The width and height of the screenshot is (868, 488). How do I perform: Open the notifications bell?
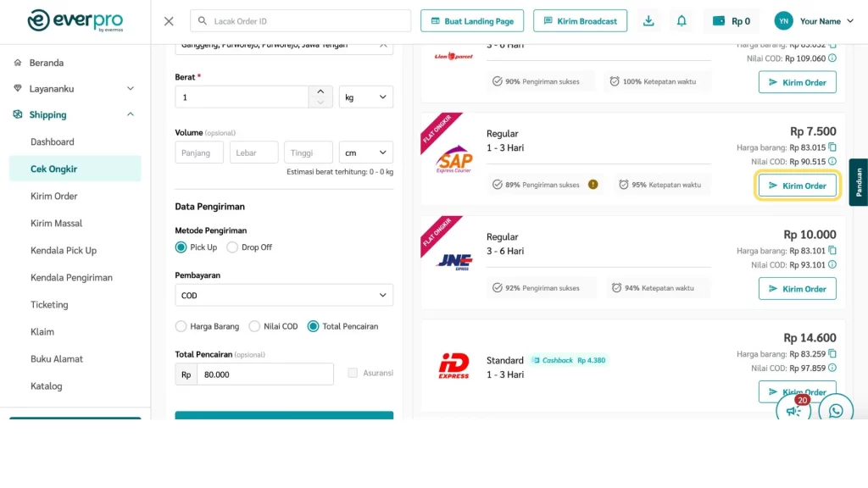click(682, 21)
